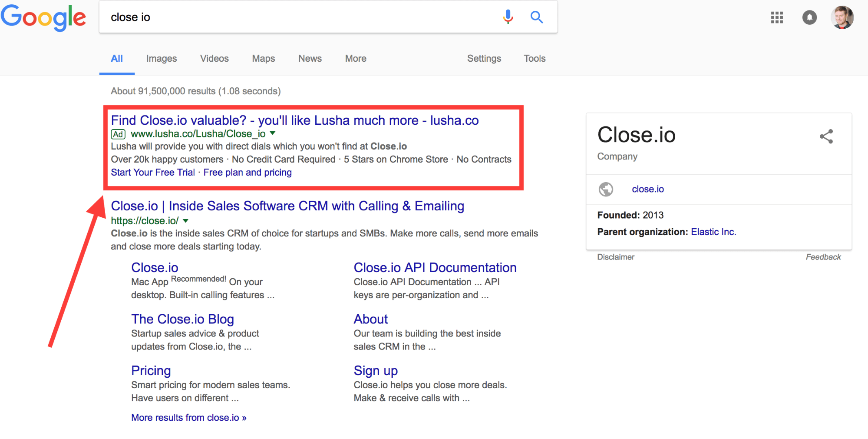Open the notifications bell
The width and height of the screenshot is (868, 439).
pos(809,17)
